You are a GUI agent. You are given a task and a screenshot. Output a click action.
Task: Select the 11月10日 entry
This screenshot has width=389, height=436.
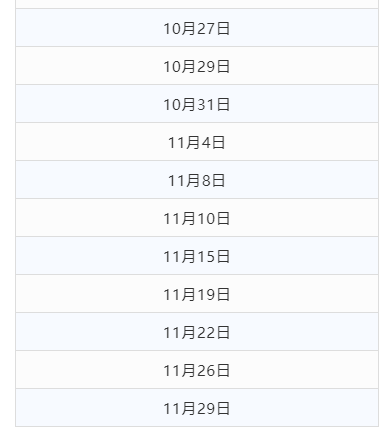point(197,218)
